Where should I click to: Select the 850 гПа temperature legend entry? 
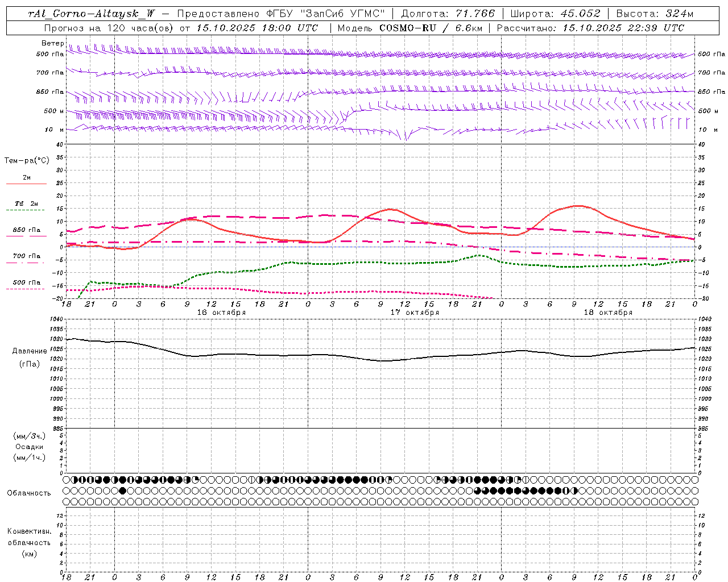coord(27,230)
